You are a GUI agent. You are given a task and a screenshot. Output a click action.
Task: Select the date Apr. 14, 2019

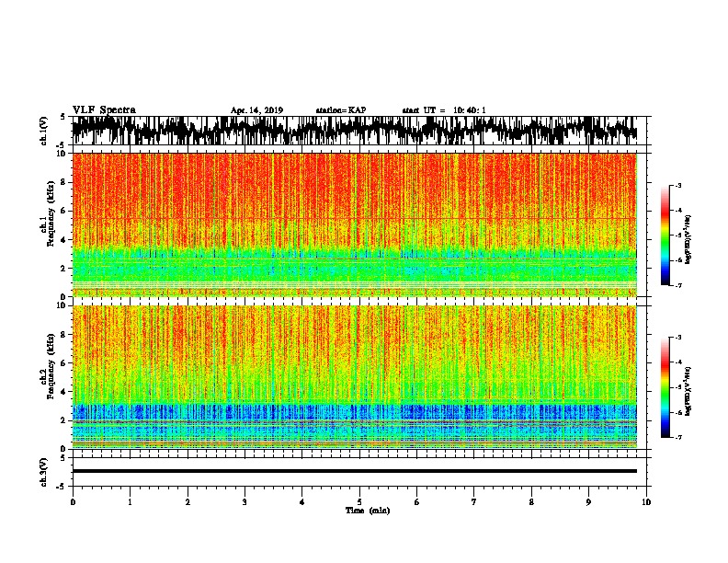coord(256,110)
